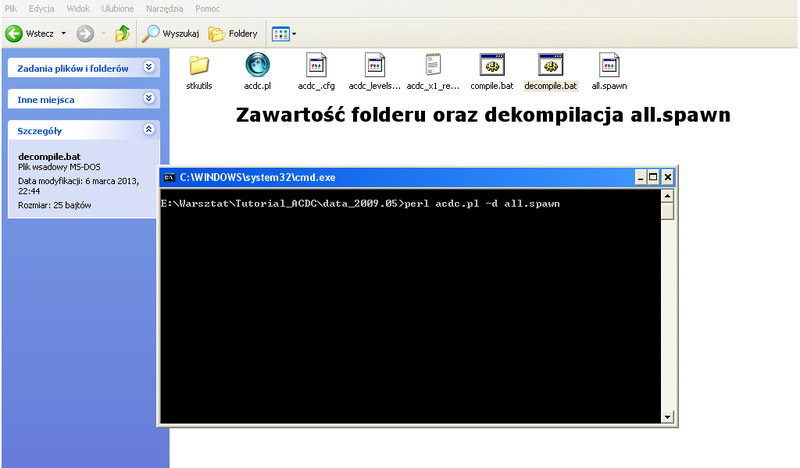The image size is (800, 468).
Task: Click the Wyszukaj search button
Action: [x=170, y=34]
